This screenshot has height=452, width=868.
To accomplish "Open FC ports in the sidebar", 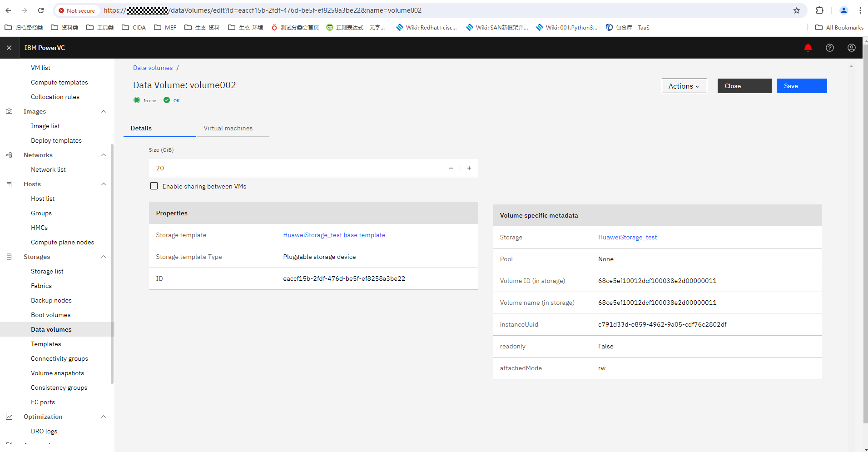I will click(x=43, y=402).
